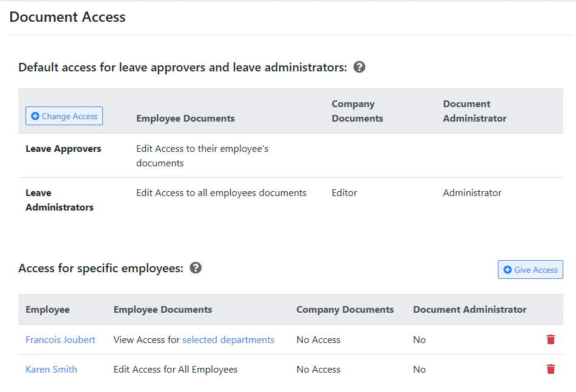This screenshot has height=392, width=576.
Task: Remove Karen Smith's row using trash icon
Action: click(x=550, y=369)
